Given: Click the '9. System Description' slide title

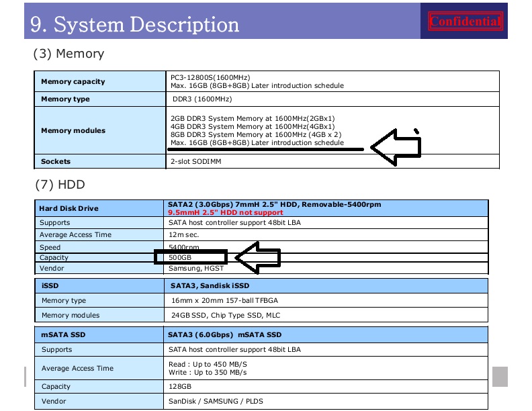Looking at the screenshot, I should 135,25.
